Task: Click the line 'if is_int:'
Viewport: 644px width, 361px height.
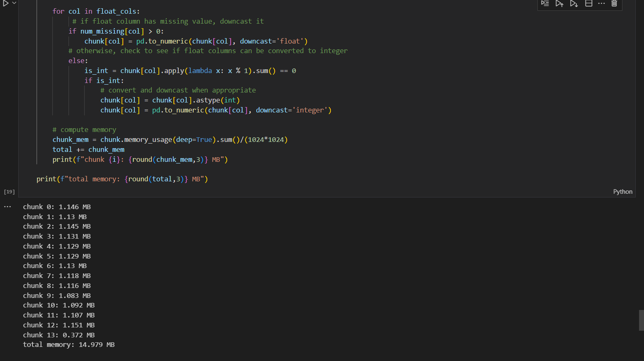Action: coord(104,80)
